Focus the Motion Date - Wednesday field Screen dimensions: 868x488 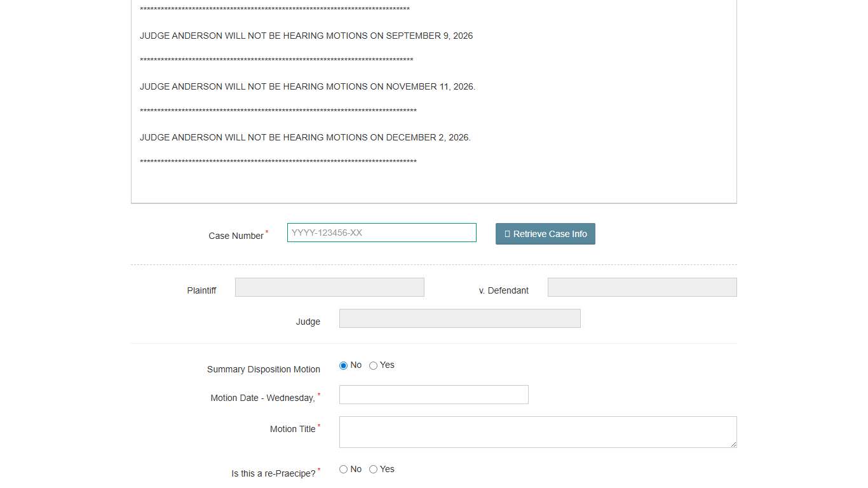tap(433, 395)
